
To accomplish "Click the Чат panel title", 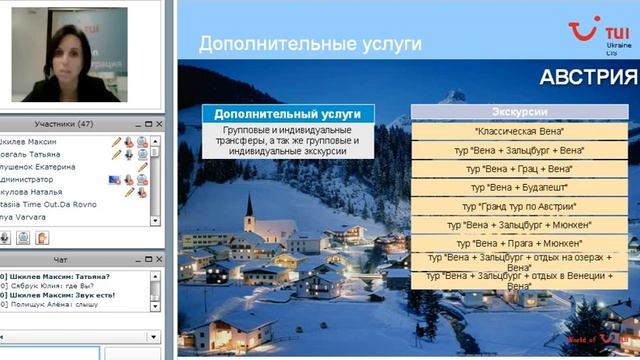I will pos(60,260).
